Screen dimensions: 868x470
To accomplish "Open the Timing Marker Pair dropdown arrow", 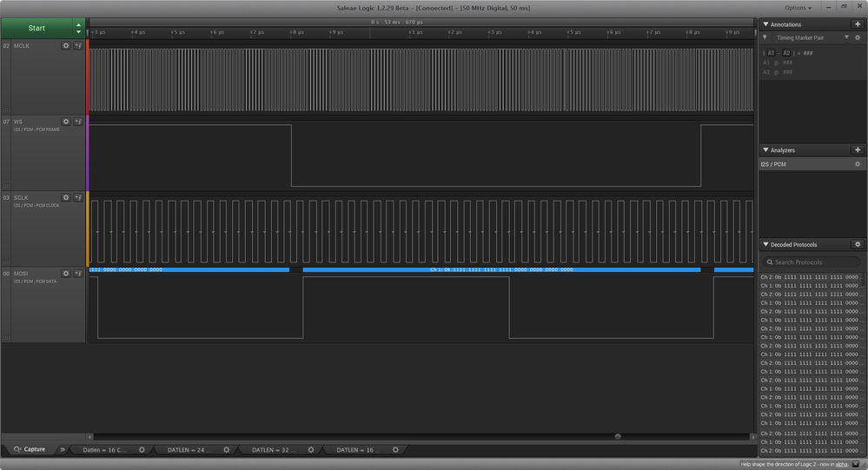I will pos(846,37).
